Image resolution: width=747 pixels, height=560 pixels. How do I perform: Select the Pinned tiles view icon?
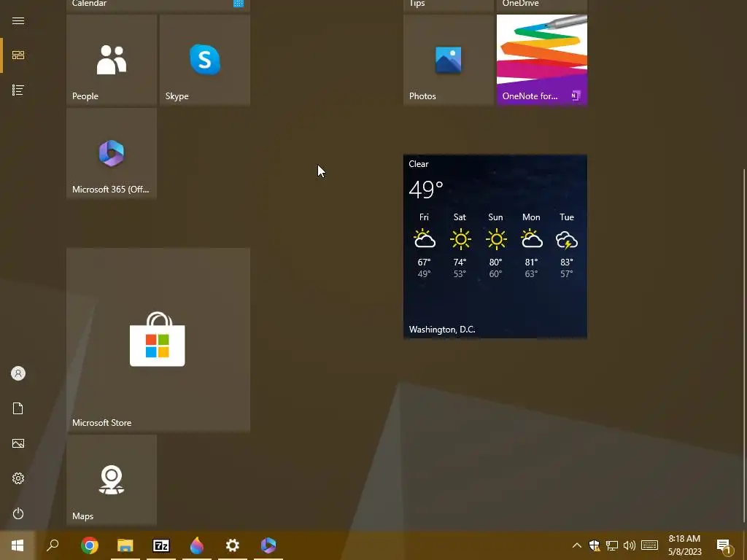click(18, 55)
